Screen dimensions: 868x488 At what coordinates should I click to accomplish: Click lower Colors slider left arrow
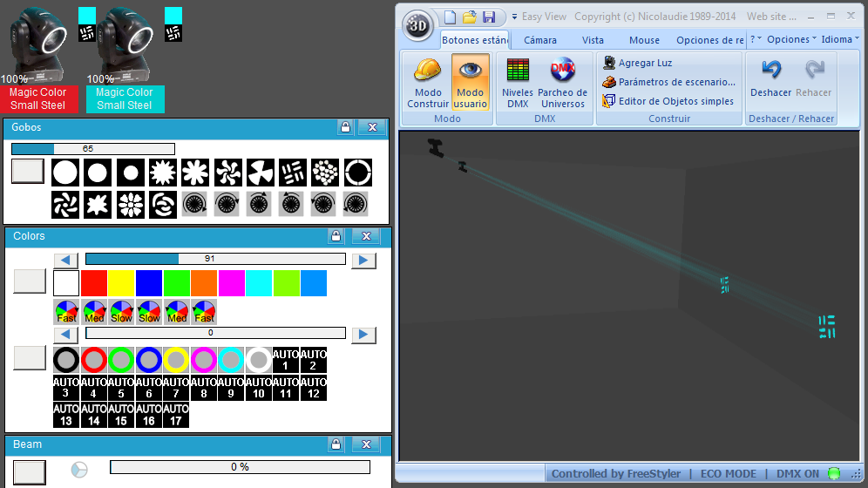pyautogui.click(x=66, y=334)
